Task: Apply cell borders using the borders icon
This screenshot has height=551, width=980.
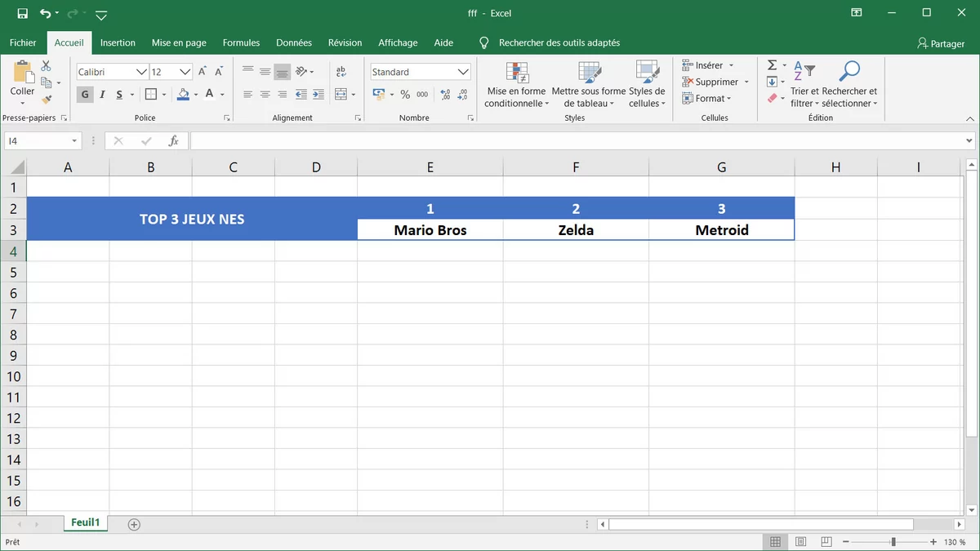Action: pos(152,95)
